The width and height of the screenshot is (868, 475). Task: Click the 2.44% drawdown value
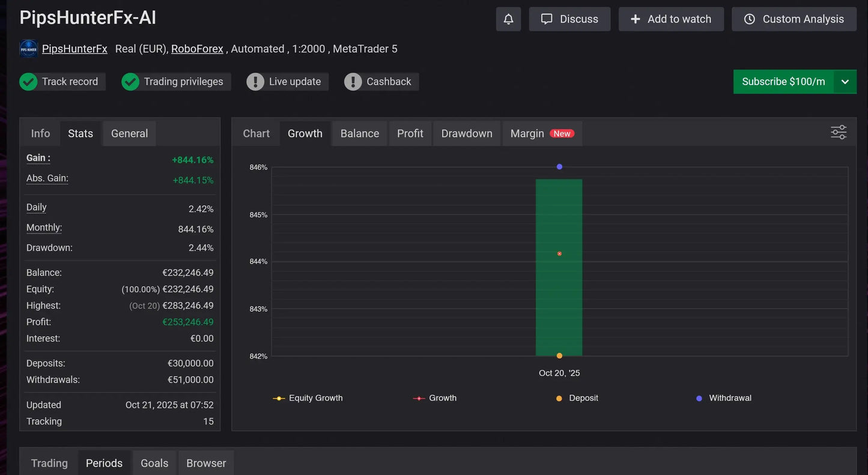[x=201, y=248]
